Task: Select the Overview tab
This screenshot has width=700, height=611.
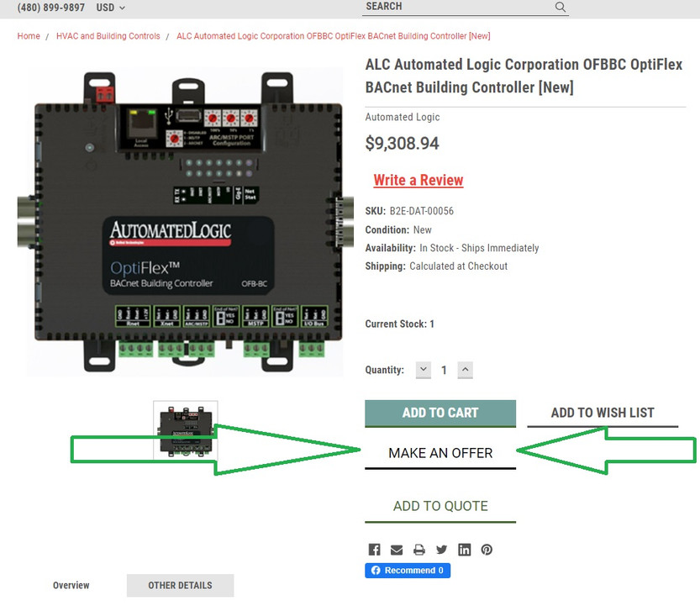Action: (x=71, y=586)
